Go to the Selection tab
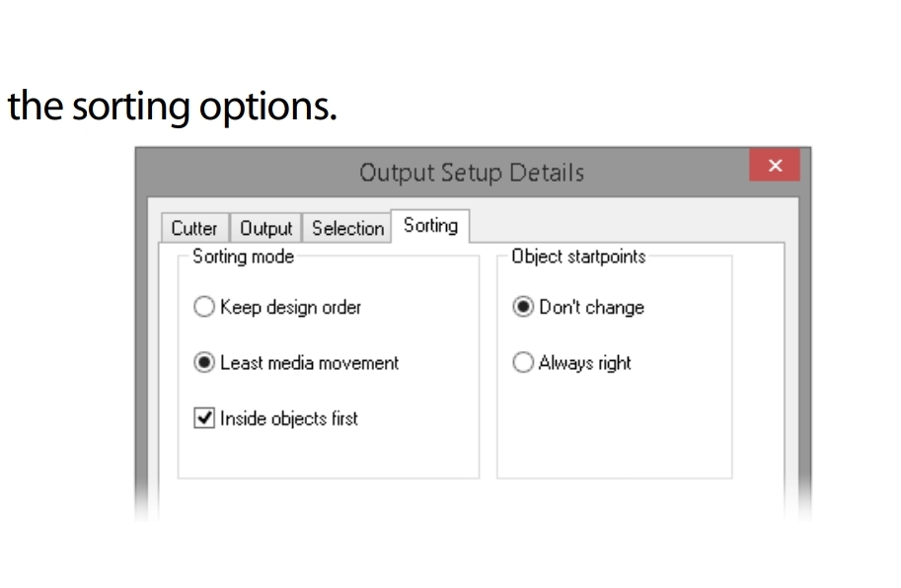This screenshot has height=588, width=901. [x=347, y=228]
